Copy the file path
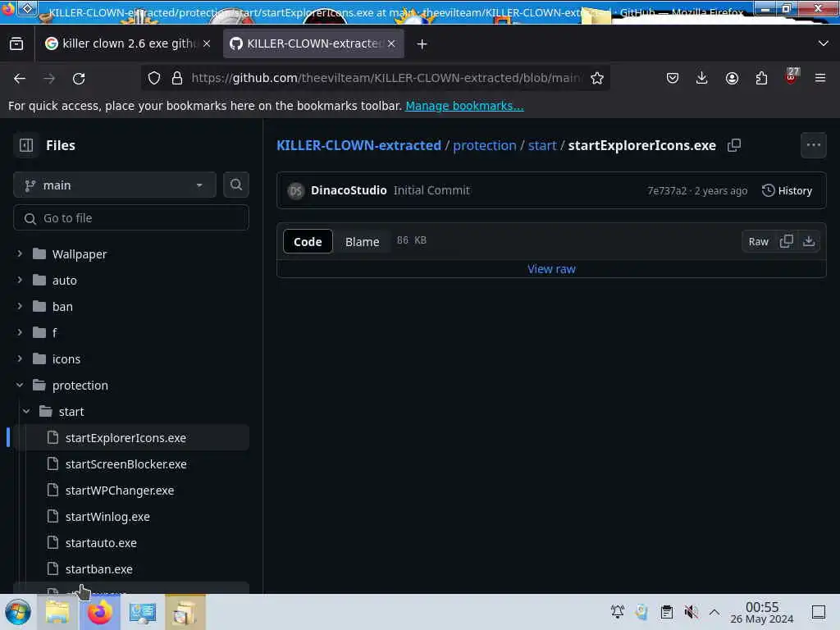The image size is (840, 630). 734,145
